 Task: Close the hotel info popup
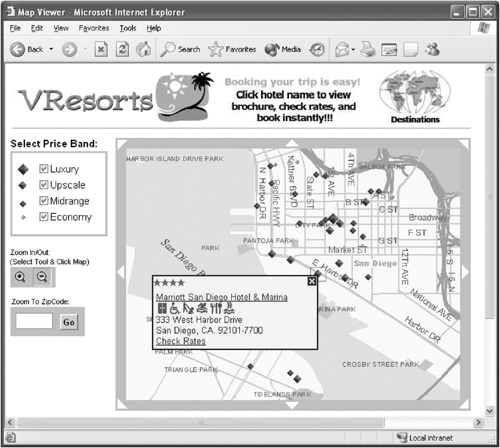(312, 281)
